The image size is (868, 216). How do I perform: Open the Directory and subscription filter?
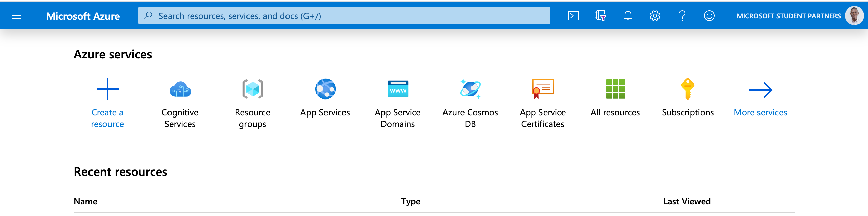tap(600, 16)
